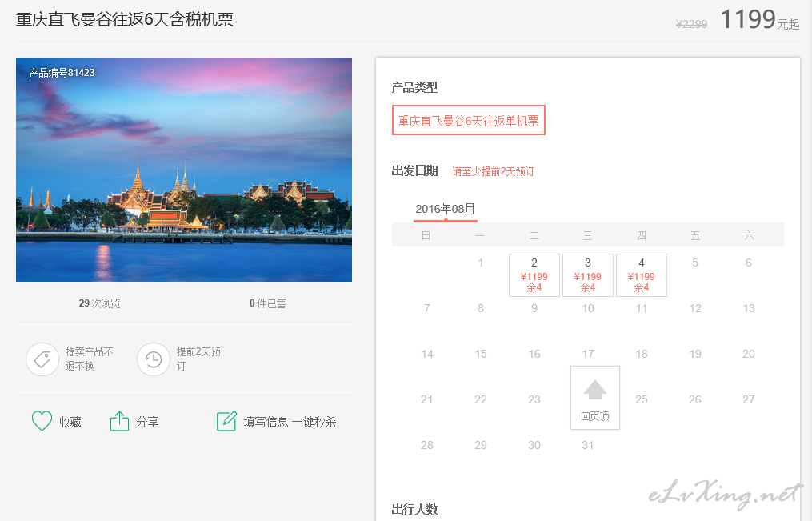This screenshot has height=521, width=812.
Task: Click calendar date 31
Action: 587,445
